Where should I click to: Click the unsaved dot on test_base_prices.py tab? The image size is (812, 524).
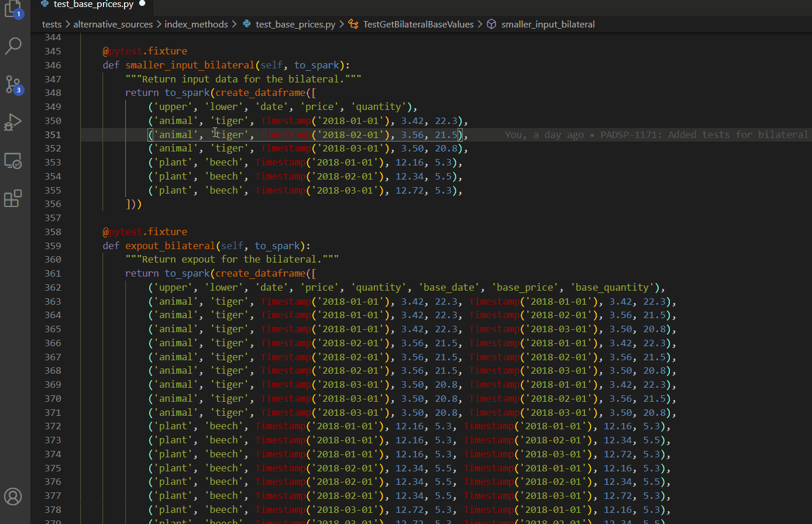(x=142, y=4)
